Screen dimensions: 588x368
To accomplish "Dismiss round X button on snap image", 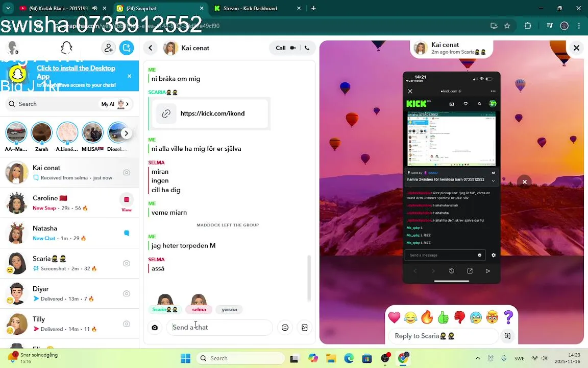I will coord(524,182).
